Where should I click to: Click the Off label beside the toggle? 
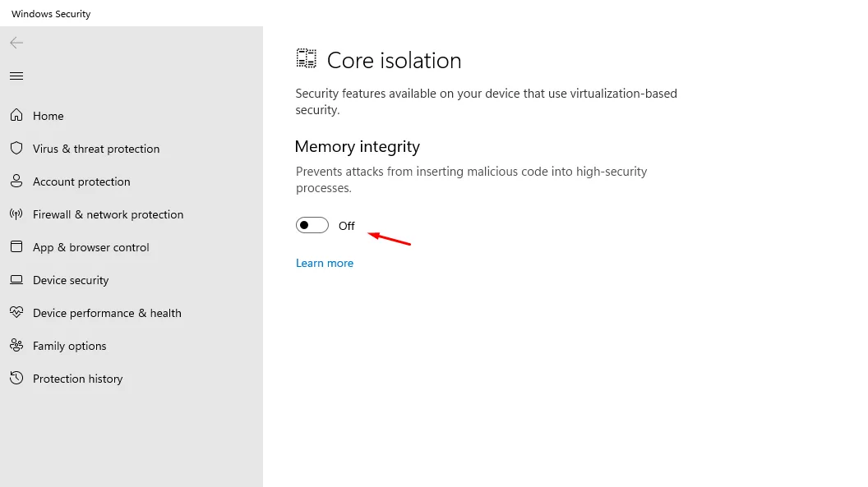tap(347, 226)
